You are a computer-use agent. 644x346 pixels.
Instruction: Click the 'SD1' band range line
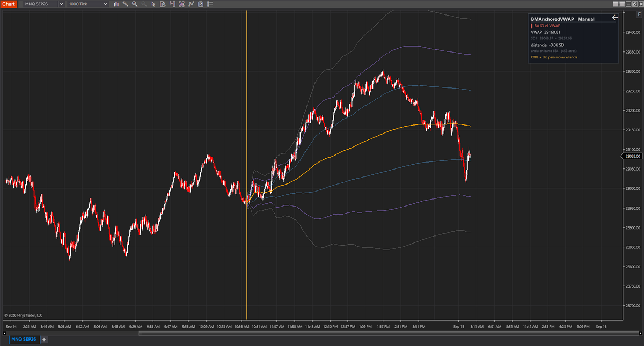pyautogui.click(x=551, y=38)
